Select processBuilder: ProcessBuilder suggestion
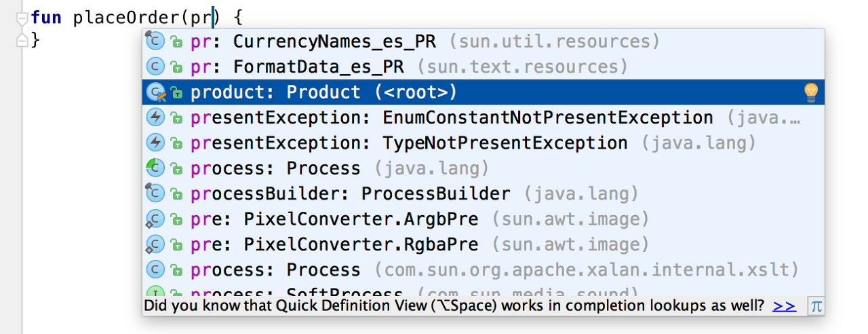Viewport: 868px width, 334px height. click(483, 194)
